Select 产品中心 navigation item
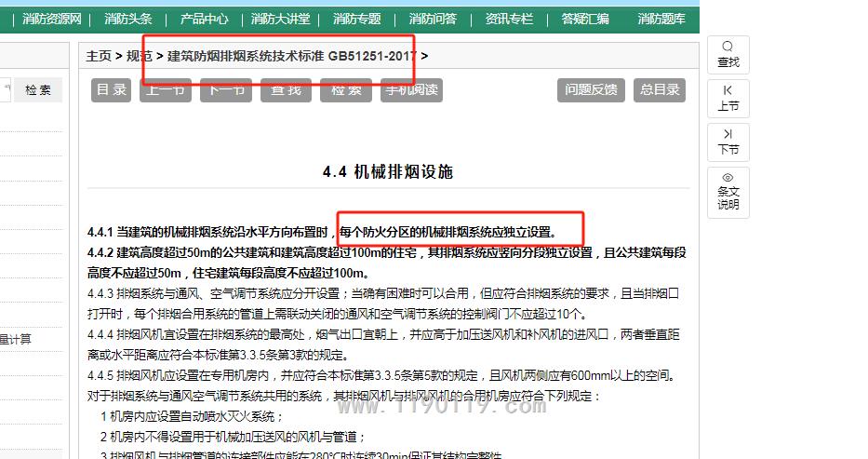This screenshot has width=868, height=459. point(204,19)
